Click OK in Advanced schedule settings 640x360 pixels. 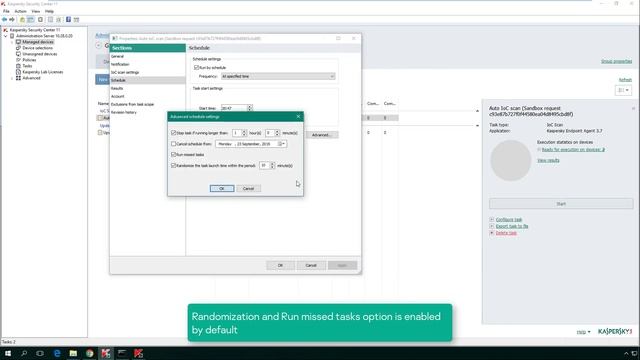[x=222, y=189]
